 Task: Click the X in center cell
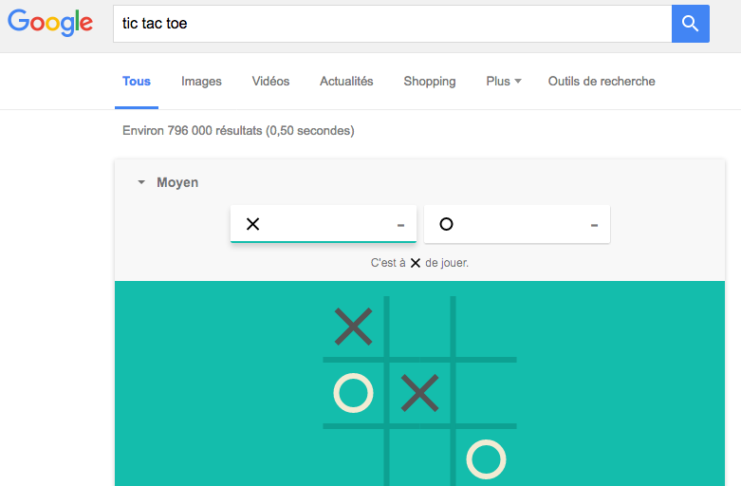[x=420, y=393]
